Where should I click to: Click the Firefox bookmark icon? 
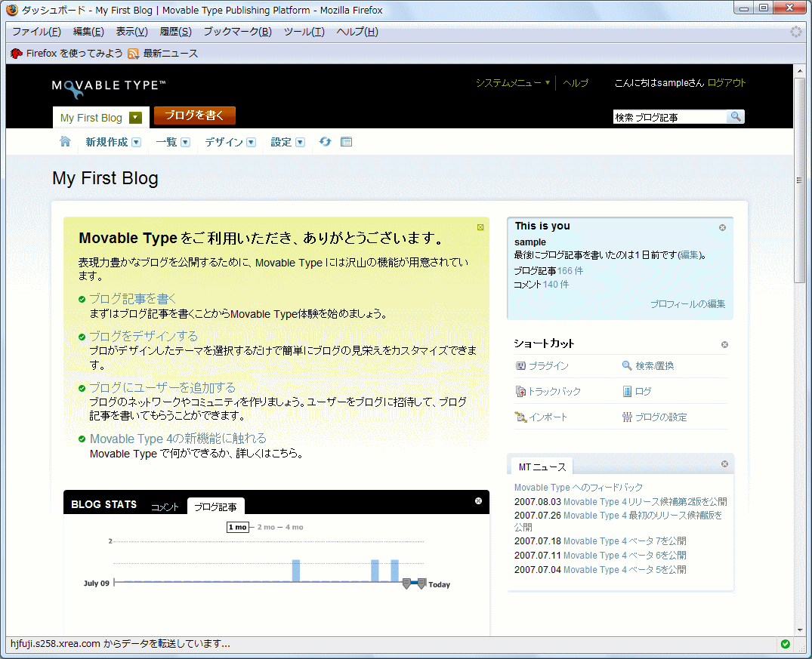tap(17, 54)
